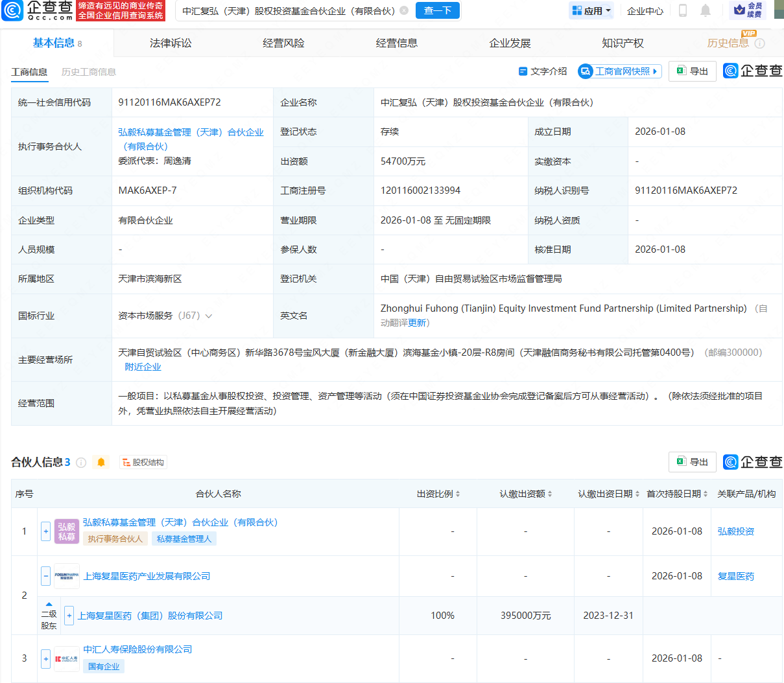Expand 资本市场服务 (J67) industry details
Image resolution: width=784 pixels, height=683 pixels.
click(208, 316)
